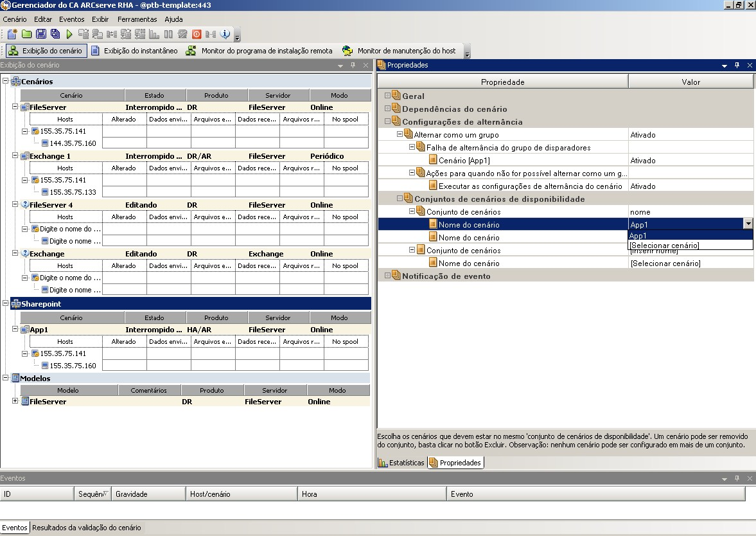The height and width of the screenshot is (536, 756).
Task: Open the Eventos menu in menu bar
Action: click(x=71, y=19)
